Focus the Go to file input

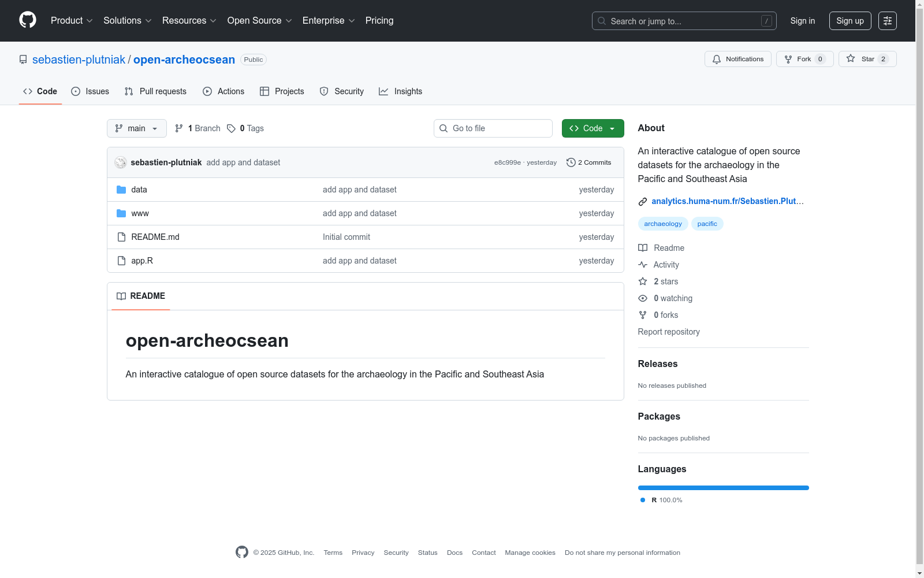493,128
